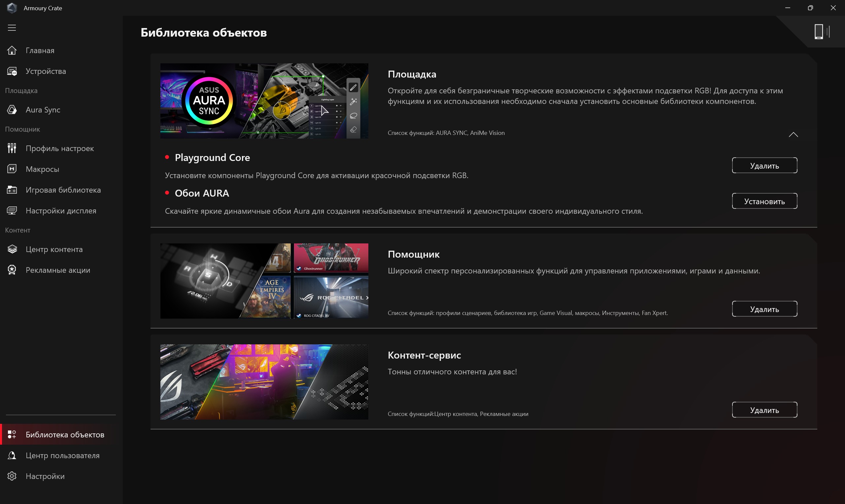Click the Macros M icon
This screenshot has height=504, width=845.
coord(12,169)
